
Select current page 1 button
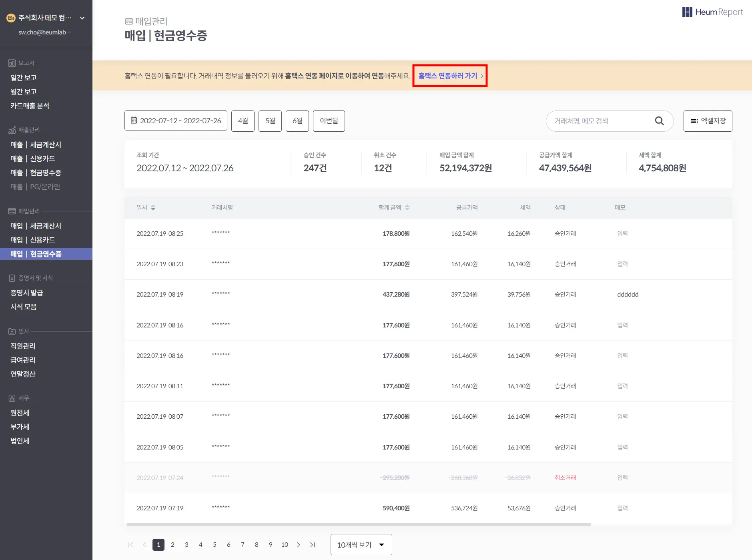[158, 545]
